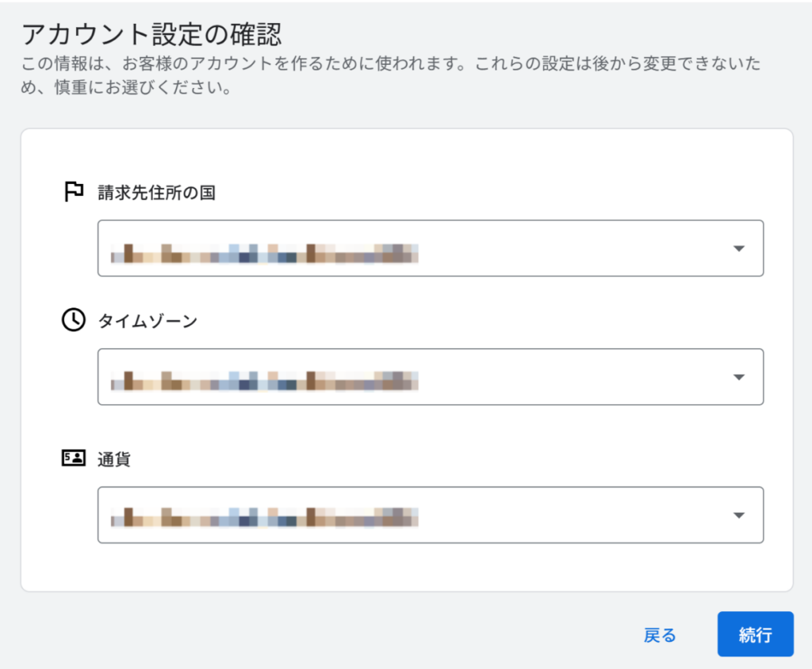The height and width of the screenshot is (669, 812).
Task: Click empty middle area of タイムゾーン select box
Action: point(571,377)
